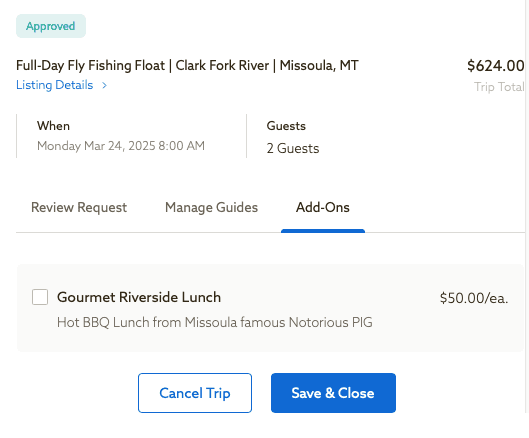Image resolution: width=529 pixels, height=438 pixels.
Task: Click the $624.00 trip total amount
Action: tap(496, 65)
